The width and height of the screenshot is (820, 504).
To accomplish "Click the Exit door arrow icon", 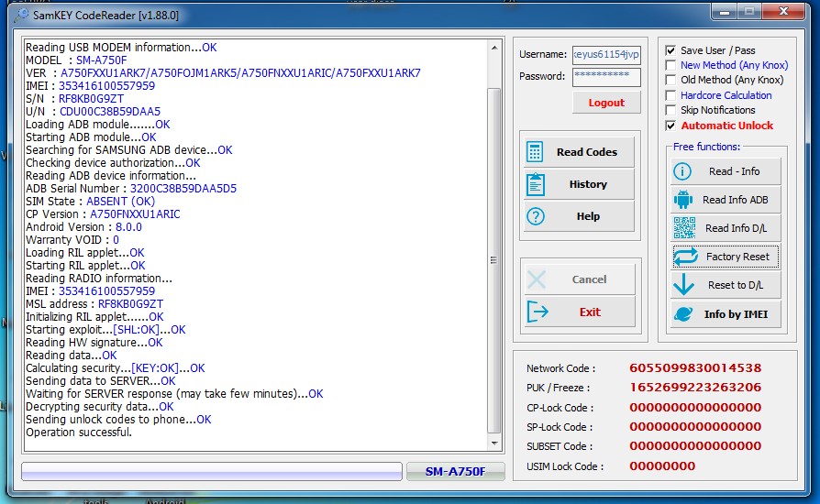I will tap(537, 312).
